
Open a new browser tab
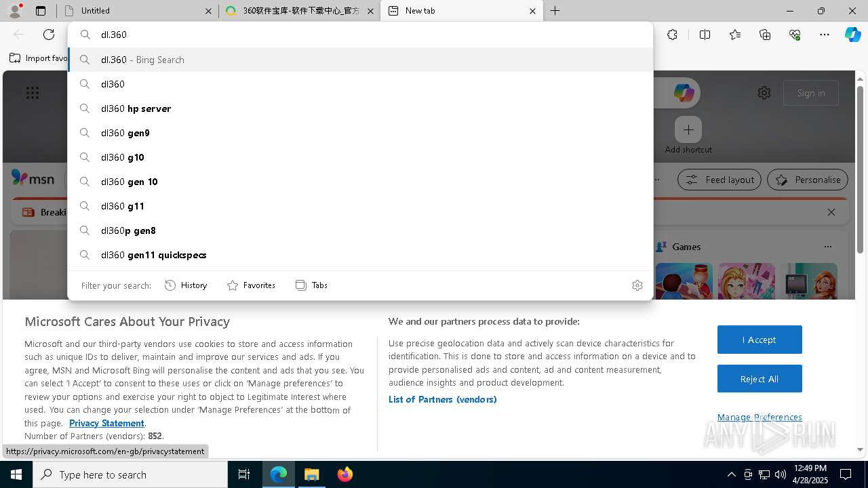pos(555,11)
